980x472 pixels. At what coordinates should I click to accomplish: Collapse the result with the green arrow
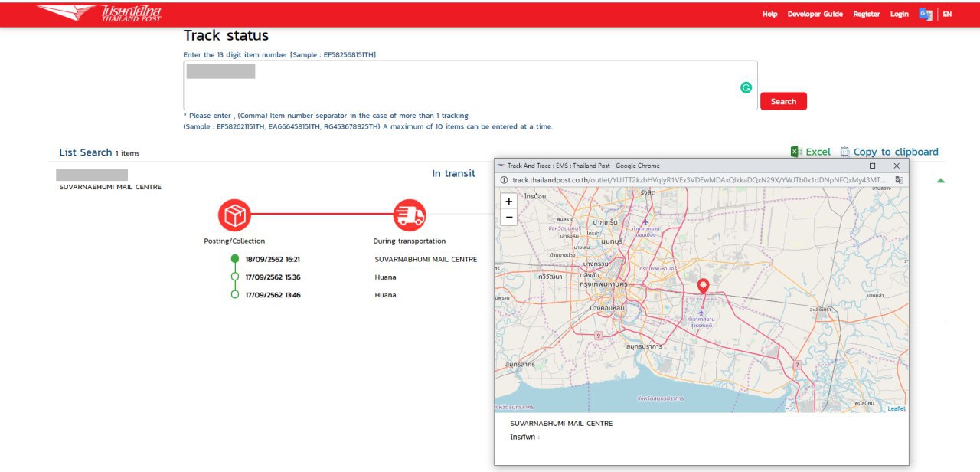pyautogui.click(x=941, y=181)
